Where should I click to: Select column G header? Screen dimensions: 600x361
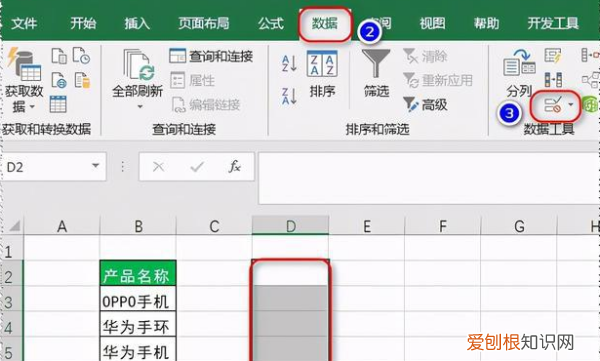pyautogui.click(x=519, y=226)
